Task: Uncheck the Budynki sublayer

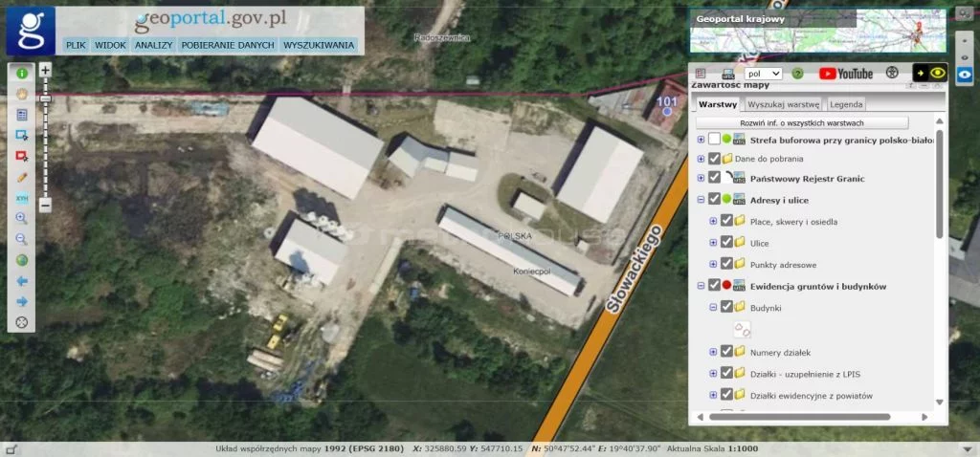Action: point(726,307)
